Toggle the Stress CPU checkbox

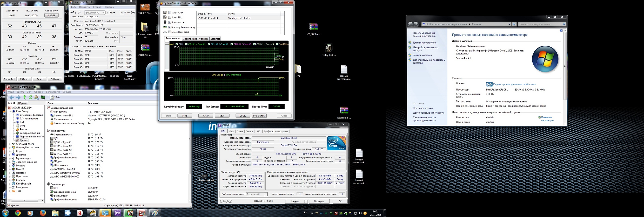coord(170,12)
